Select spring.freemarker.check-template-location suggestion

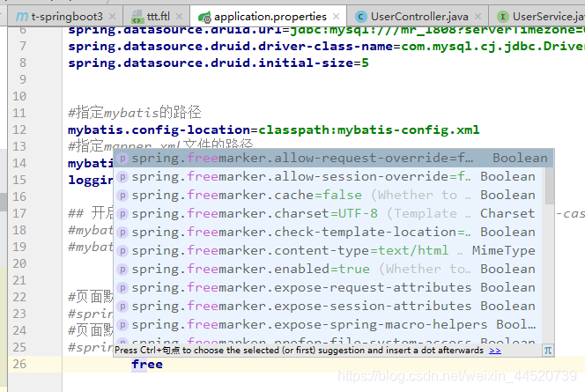pos(329,232)
